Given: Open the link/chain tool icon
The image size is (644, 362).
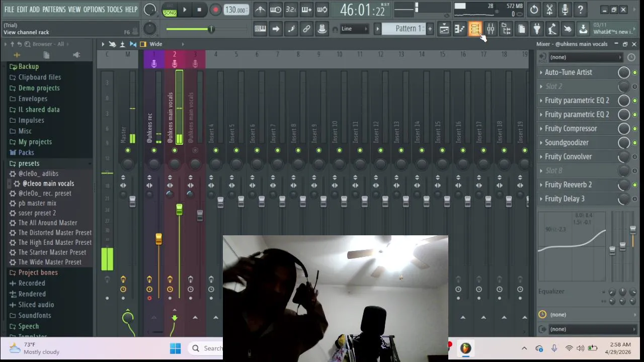Looking at the screenshot, I should click(x=306, y=29).
